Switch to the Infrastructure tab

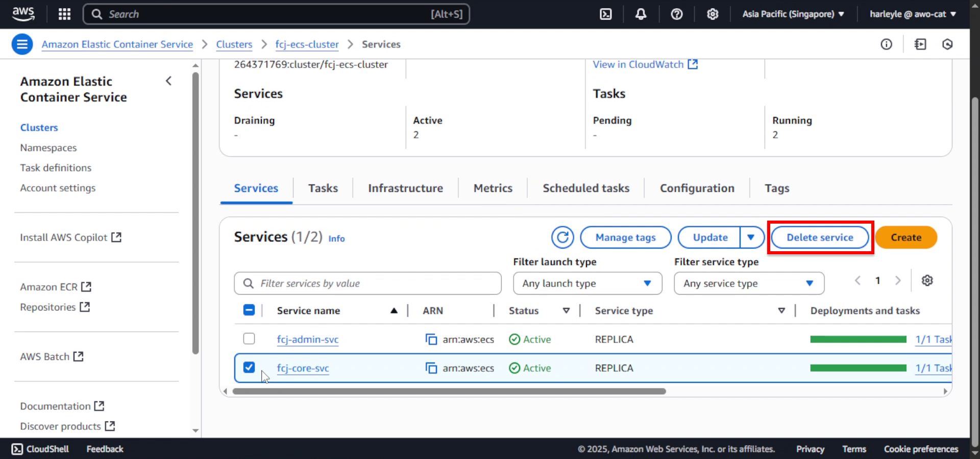pyautogui.click(x=406, y=188)
